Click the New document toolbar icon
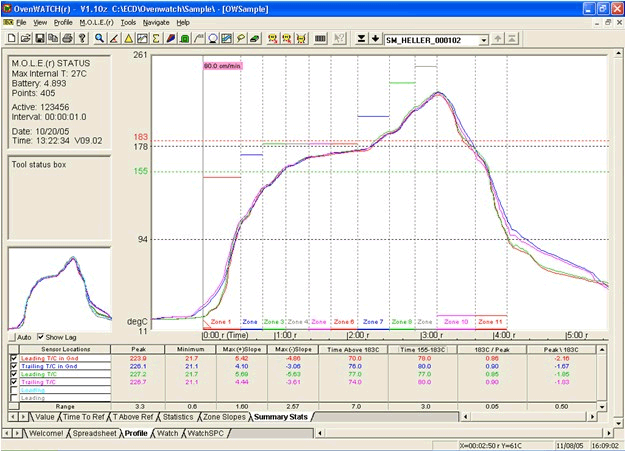This screenshot has height=451, width=625. (12, 38)
